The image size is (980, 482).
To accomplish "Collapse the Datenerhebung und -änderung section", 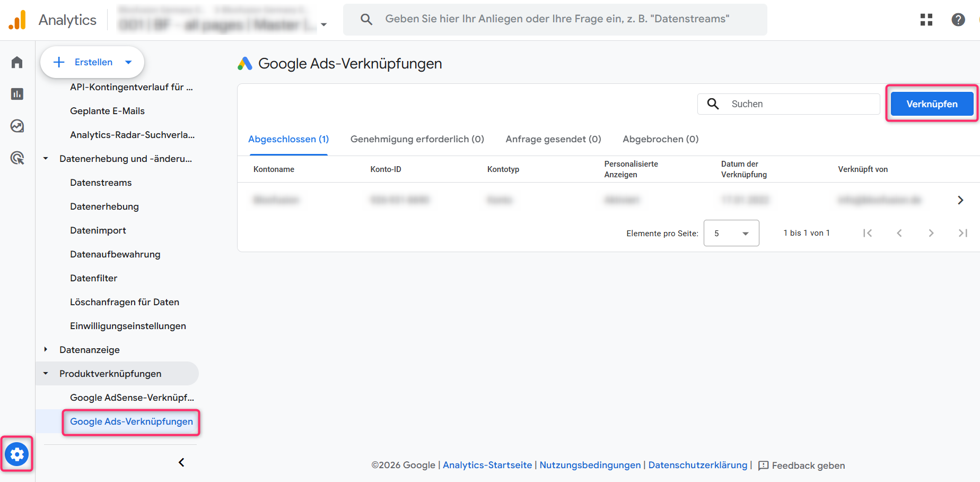I will coord(46,158).
